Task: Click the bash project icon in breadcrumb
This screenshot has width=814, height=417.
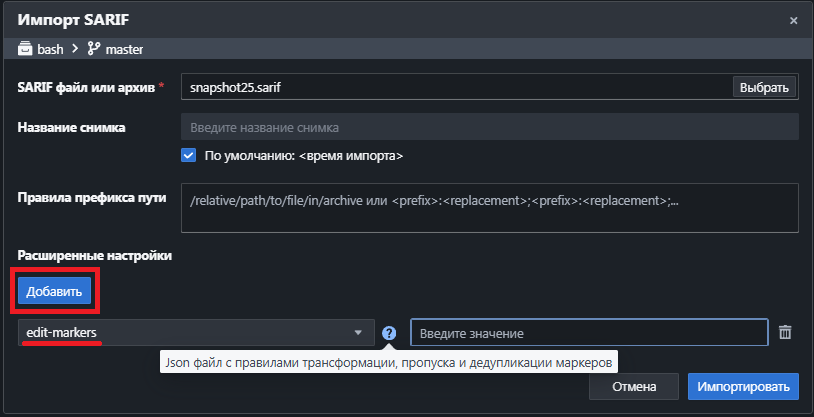Action: click(25, 47)
